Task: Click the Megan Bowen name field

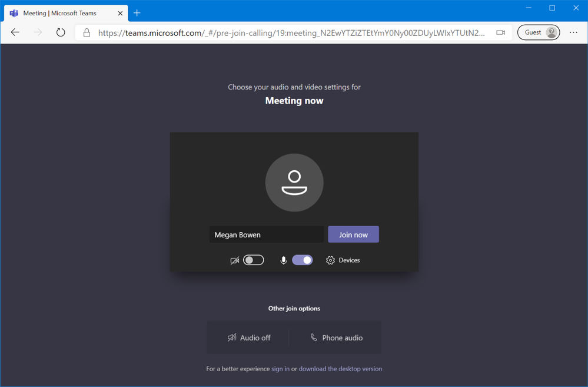Action: coord(266,234)
